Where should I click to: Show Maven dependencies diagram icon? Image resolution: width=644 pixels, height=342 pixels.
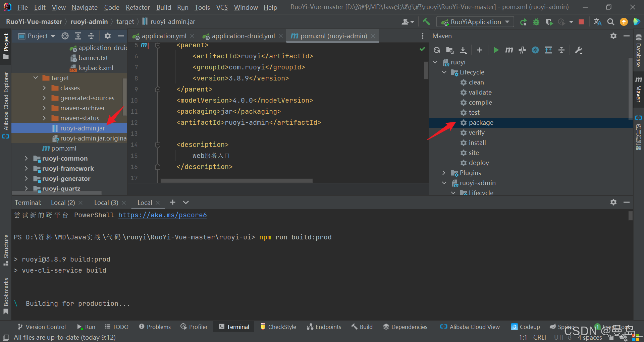click(548, 50)
